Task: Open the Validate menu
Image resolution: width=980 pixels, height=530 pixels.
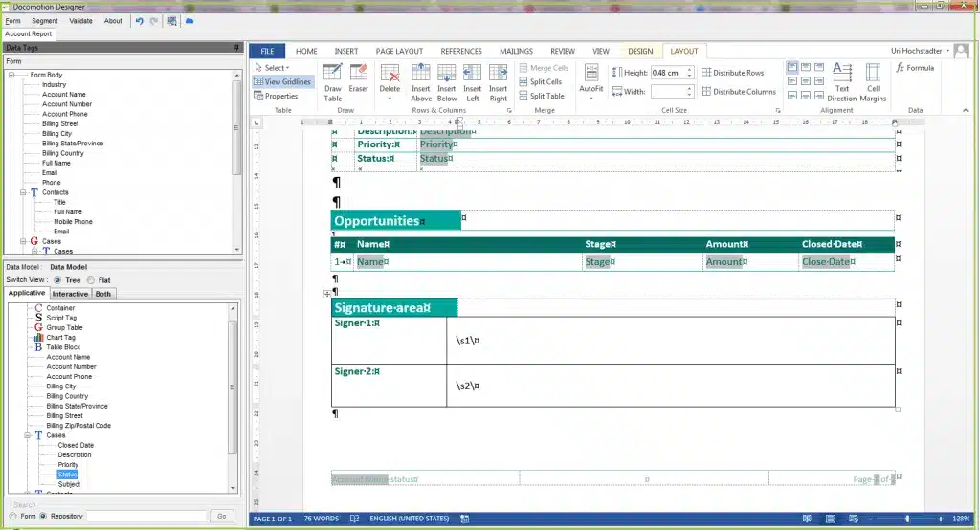Action: (81, 20)
